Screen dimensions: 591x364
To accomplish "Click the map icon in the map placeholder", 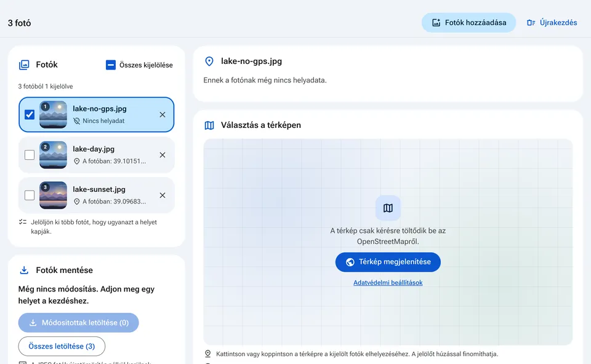I will coord(388,208).
